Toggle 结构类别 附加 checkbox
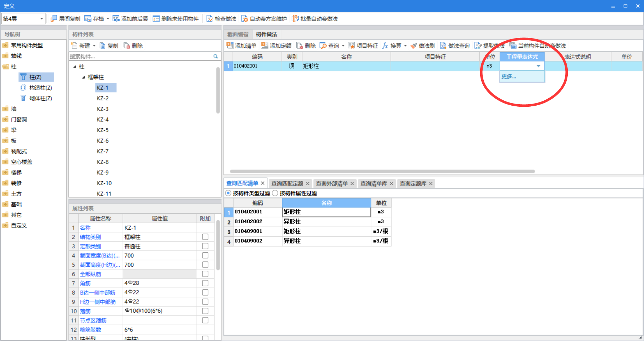This screenshot has height=341, width=644. [205, 237]
